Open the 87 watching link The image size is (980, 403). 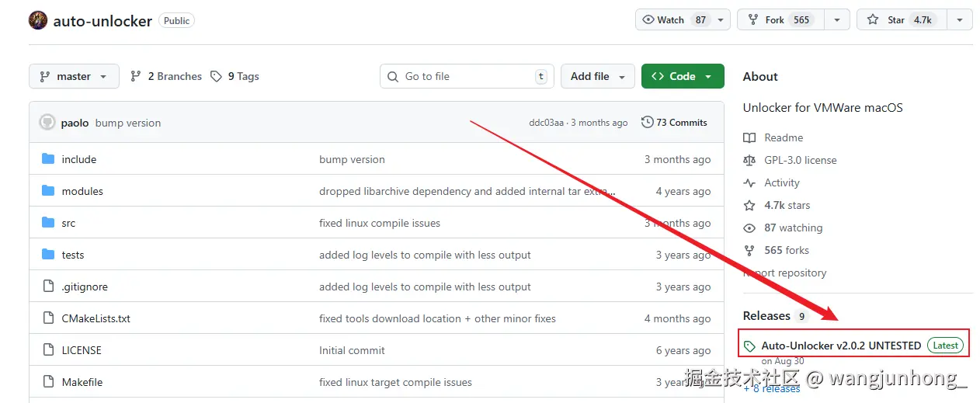(x=793, y=228)
